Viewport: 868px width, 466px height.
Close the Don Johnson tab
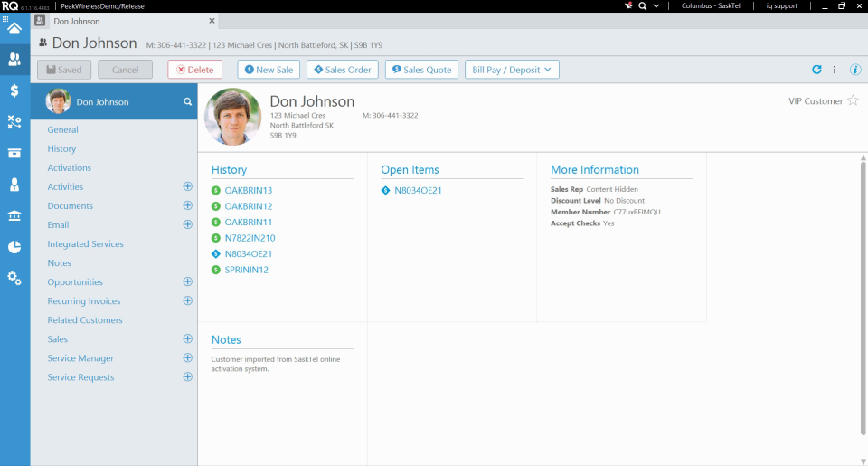pos(212,21)
